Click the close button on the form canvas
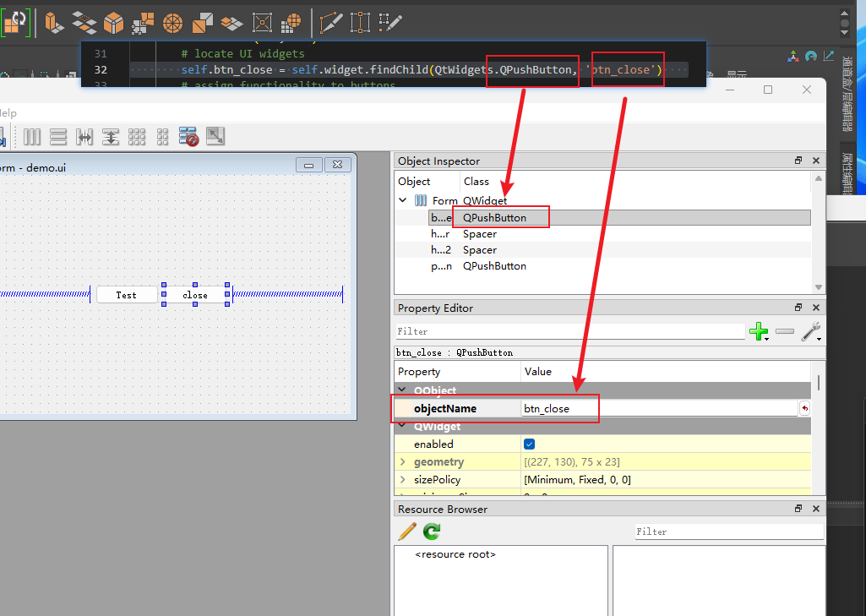 tap(195, 295)
